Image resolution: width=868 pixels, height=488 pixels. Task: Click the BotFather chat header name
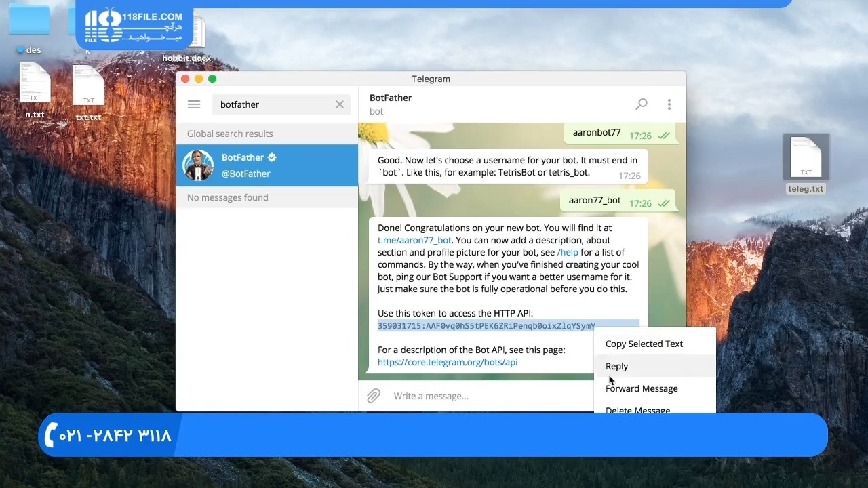(391, 98)
